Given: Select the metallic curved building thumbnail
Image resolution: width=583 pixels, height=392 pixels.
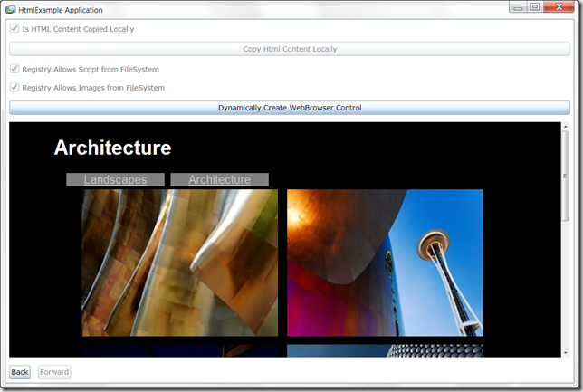Looking at the screenshot, I should point(180,263).
